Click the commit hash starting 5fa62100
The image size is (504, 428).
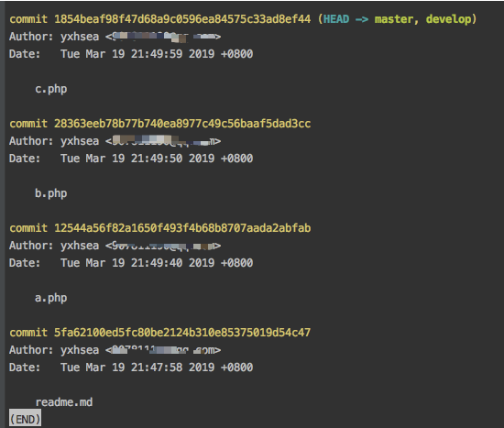[x=182, y=333]
